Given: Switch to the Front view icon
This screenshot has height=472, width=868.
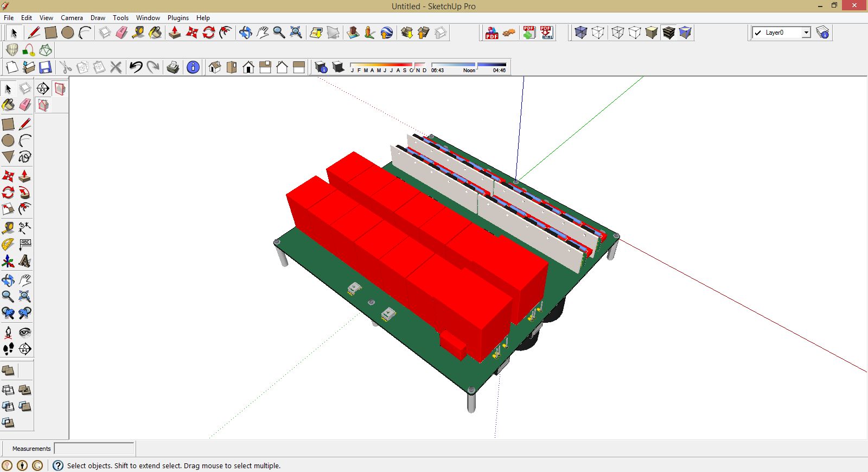Looking at the screenshot, I should pyautogui.click(x=248, y=67).
